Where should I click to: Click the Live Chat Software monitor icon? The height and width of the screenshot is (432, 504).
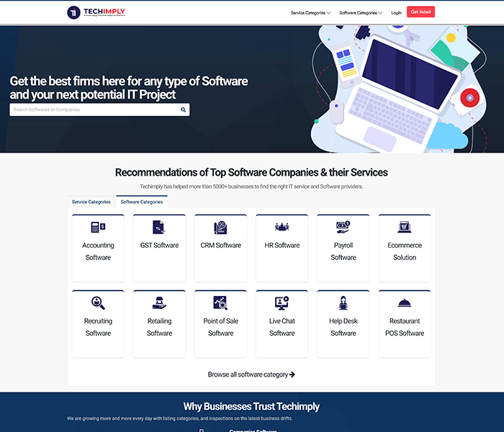pyautogui.click(x=282, y=303)
